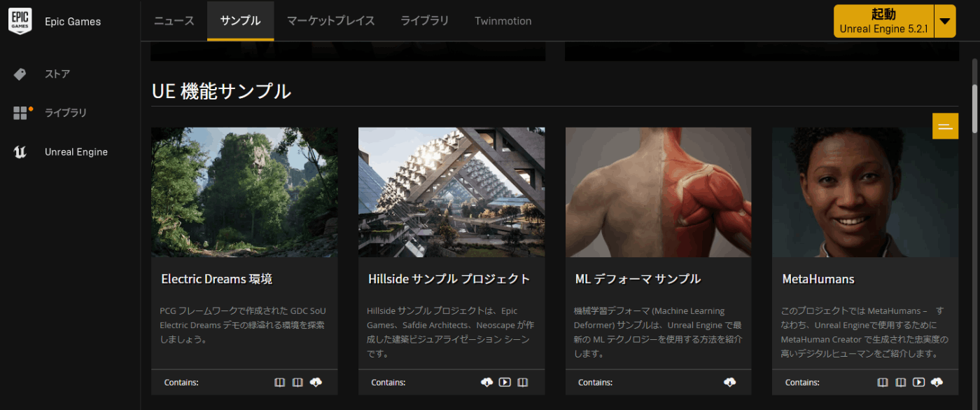Click Electric Dreams download cloud icon
Screen dimensions: 980x410
316,382
